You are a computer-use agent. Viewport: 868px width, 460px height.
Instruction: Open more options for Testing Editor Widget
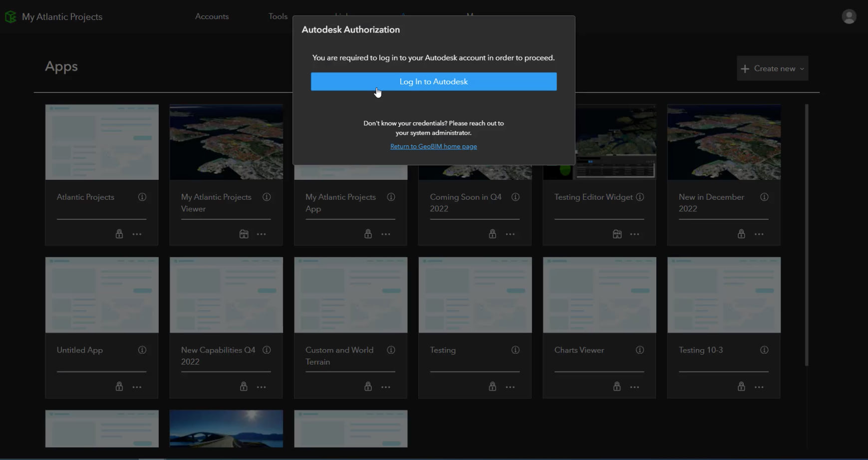(634, 234)
